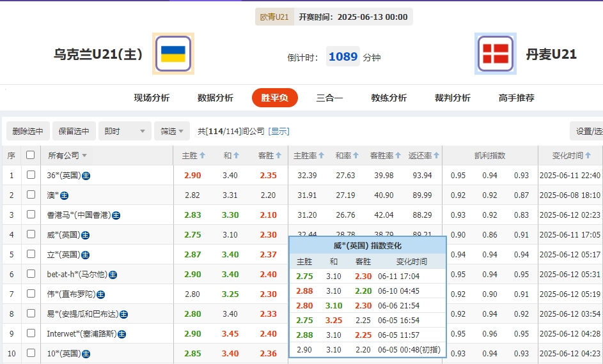Click blue badge icon beside bet-at-h*(马尔他)
This screenshot has width=603, height=364.
click(113, 275)
